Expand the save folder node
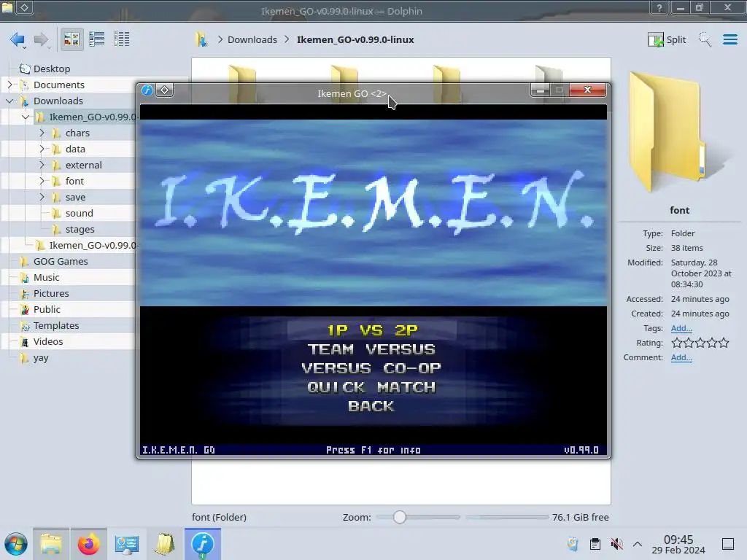The height and width of the screenshot is (560, 747). [42, 197]
